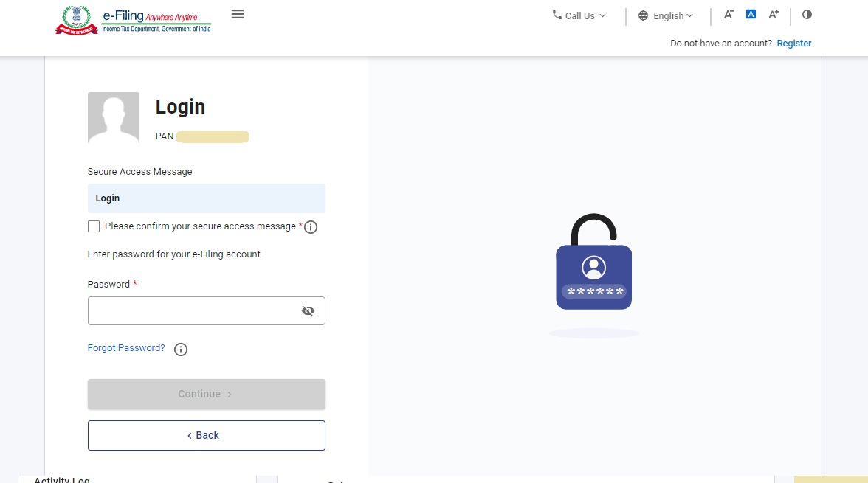The width and height of the screenshot is (868, 483).
Task: Click the increase font size A+ icon
Action: click(x=774, y=13)
